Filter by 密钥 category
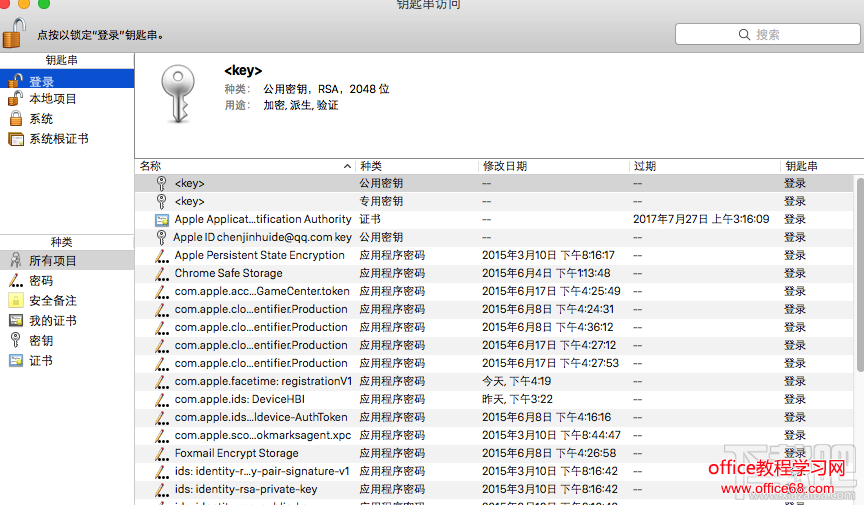This screenshot has height=505, width=864. click(x=41, y=341)
